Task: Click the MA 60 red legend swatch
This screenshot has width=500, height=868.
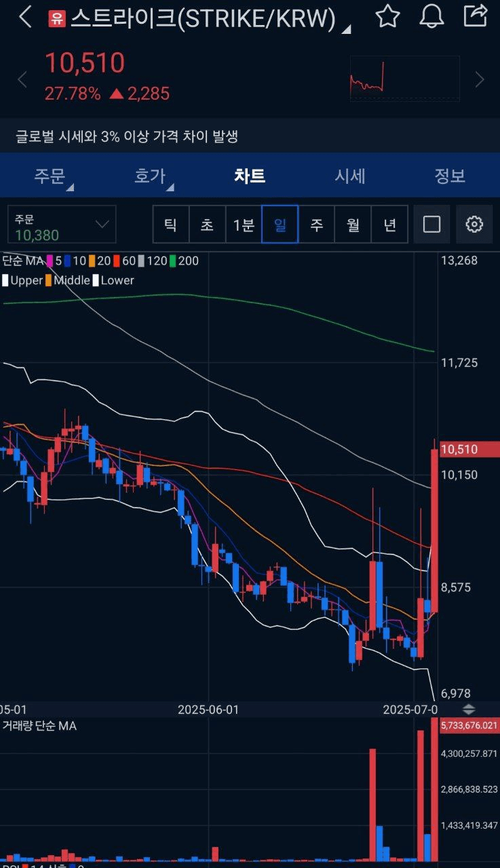Action: click(x=117, y=260)
